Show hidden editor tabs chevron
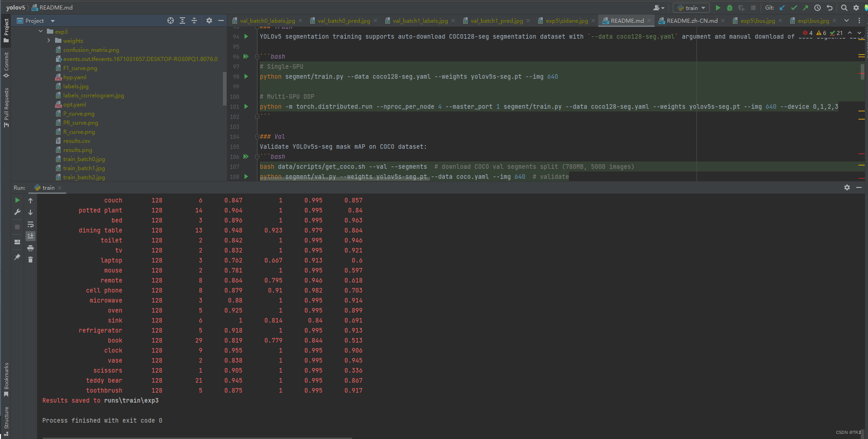The height and width of the screenshot is (439, 868). click(x=847, y=20)
